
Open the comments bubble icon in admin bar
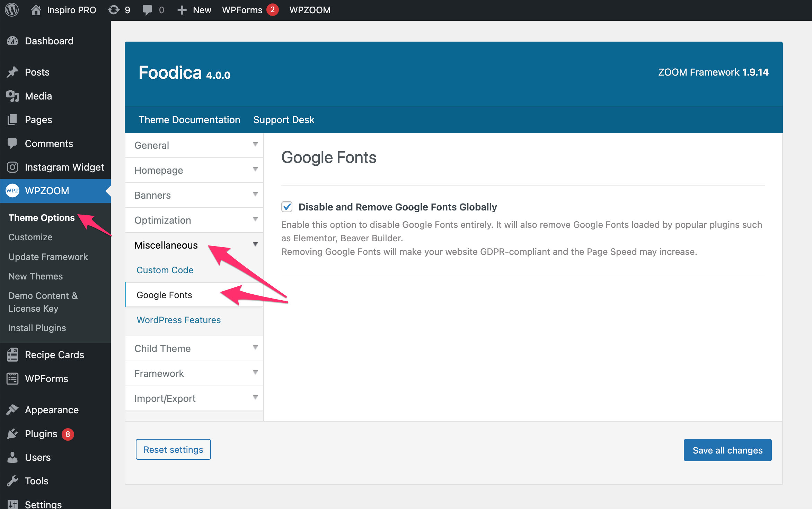point(147,10)
